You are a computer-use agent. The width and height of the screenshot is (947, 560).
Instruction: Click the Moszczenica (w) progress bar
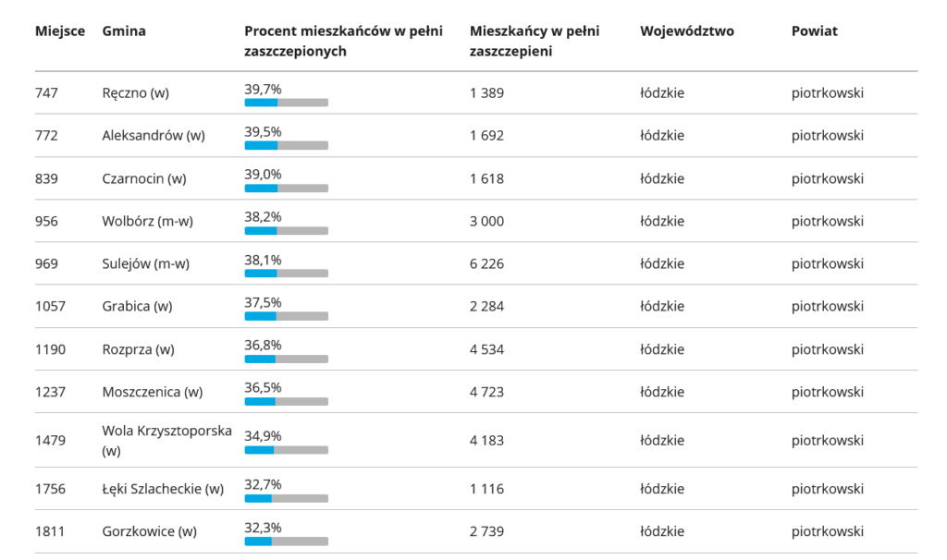286,401
